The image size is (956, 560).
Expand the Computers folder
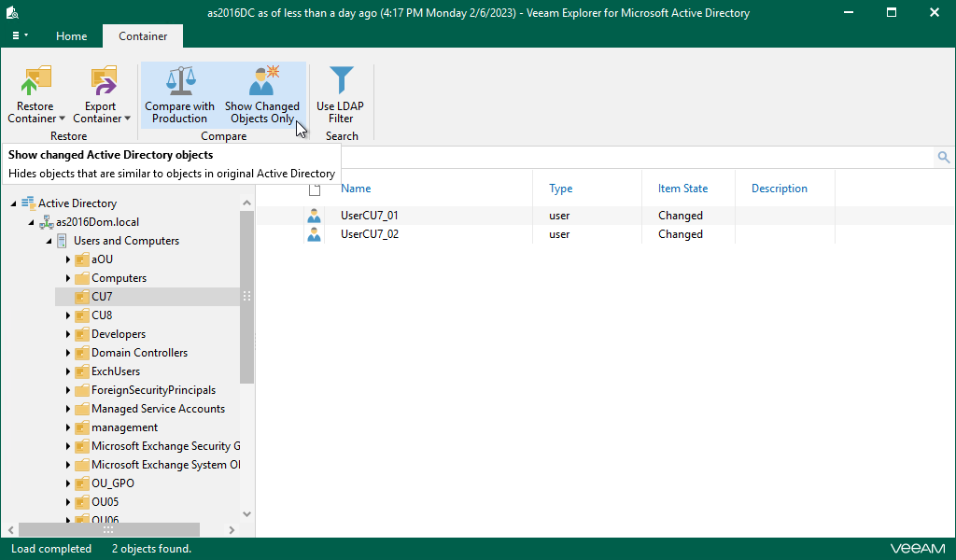tap(68, 278)
